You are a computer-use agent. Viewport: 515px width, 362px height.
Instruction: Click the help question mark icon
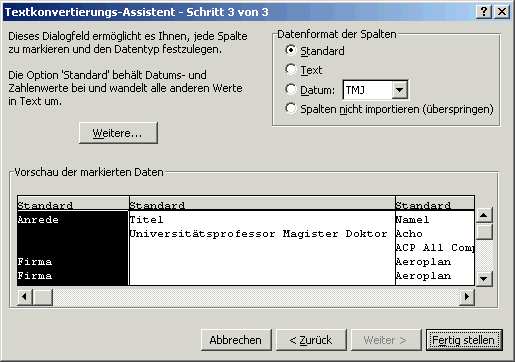pyautogui.click(x=484, y=12)
